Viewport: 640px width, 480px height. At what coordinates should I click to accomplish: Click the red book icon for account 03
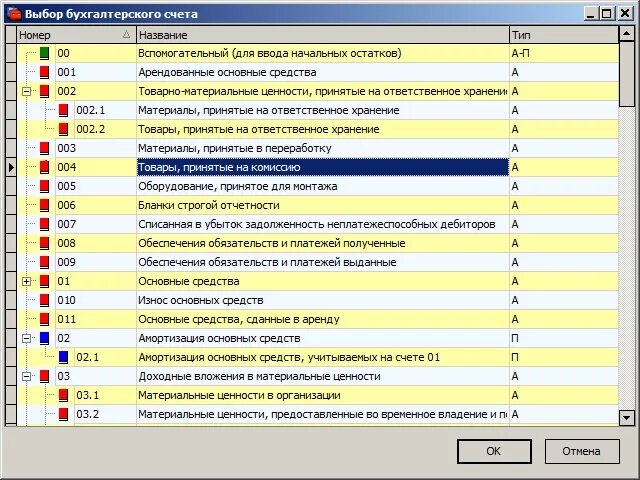point(44,376)
